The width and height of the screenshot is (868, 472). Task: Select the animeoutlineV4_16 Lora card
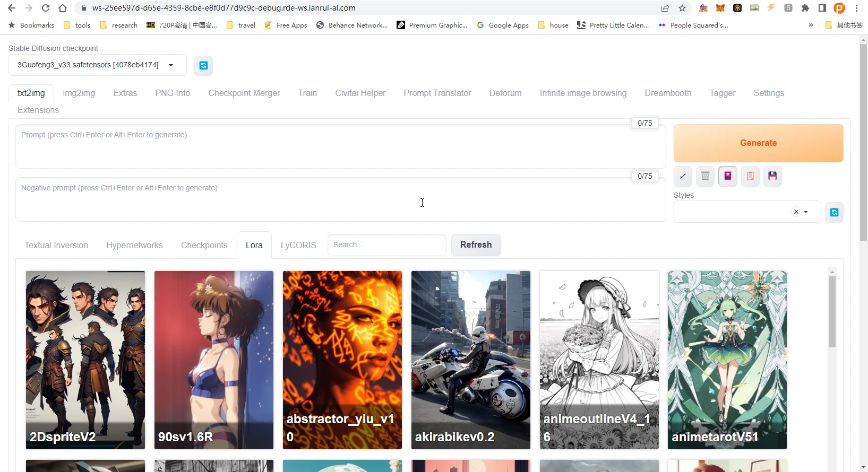tap(599, 360)
